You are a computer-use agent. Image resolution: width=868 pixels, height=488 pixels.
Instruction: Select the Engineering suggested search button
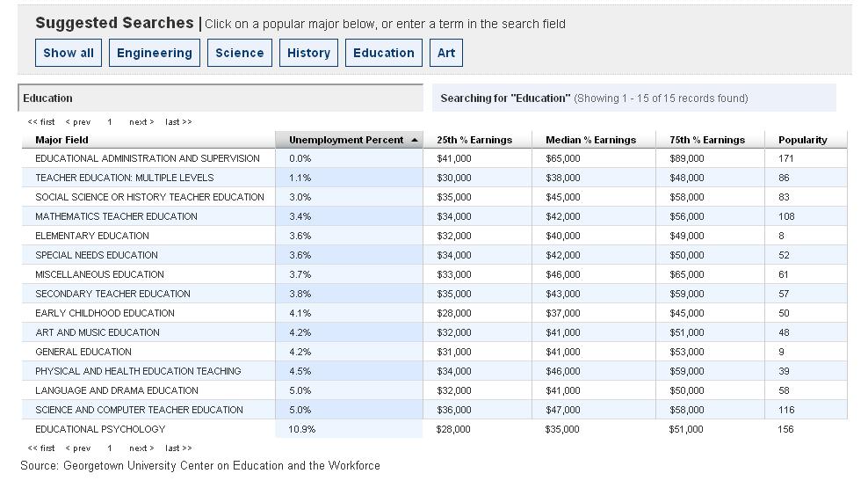click(154, 53)
